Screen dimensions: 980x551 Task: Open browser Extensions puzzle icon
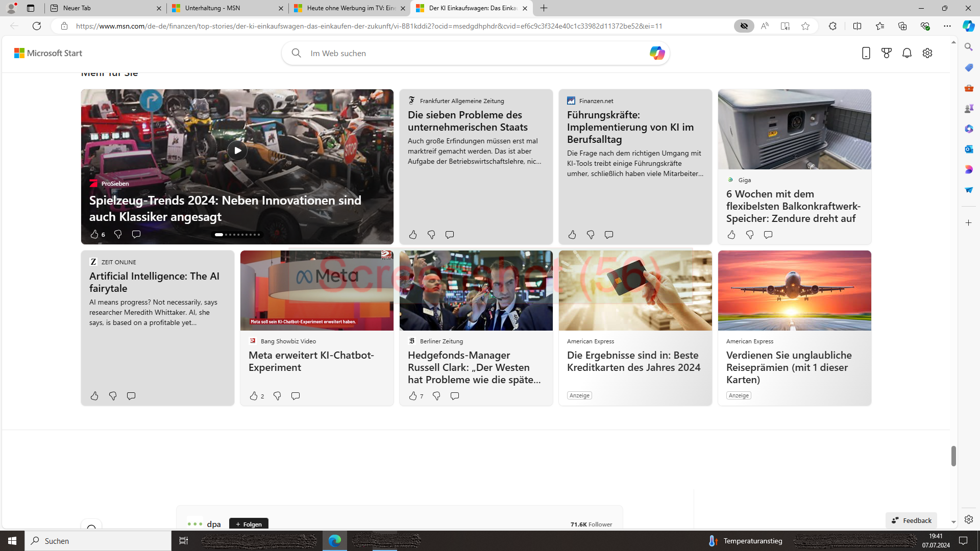point(832,26)
